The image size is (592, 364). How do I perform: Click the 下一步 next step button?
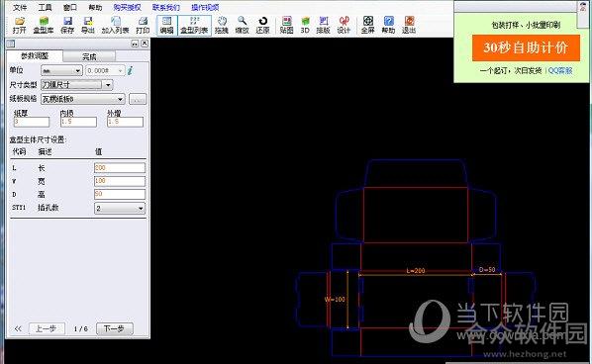tap(115, 329)
